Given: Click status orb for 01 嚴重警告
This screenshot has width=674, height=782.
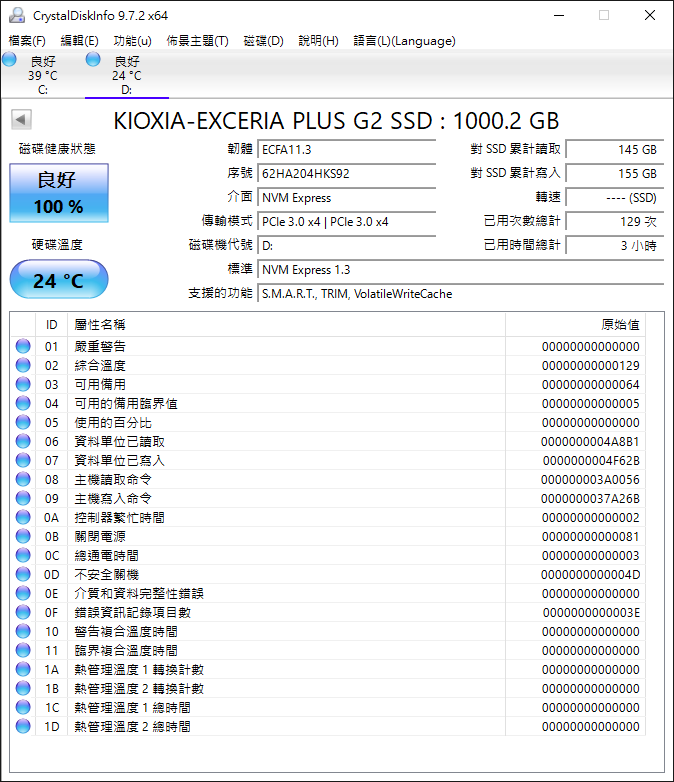Looking at the screenshot, I should pos(23,346).
